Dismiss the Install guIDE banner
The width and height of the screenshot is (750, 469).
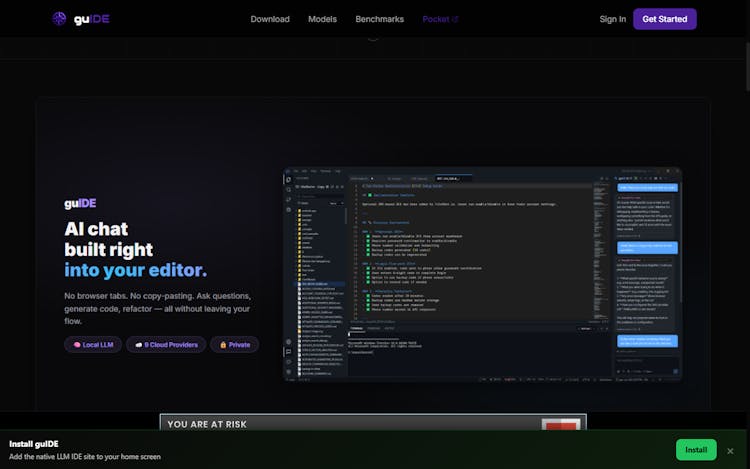click(730, 450)
